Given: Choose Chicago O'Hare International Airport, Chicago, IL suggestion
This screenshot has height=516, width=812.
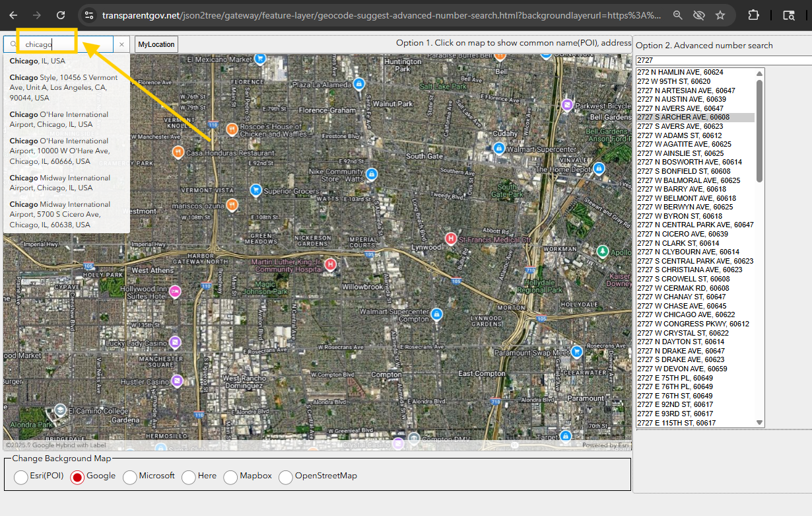Looking at the screenshot, I should point(67,119).
